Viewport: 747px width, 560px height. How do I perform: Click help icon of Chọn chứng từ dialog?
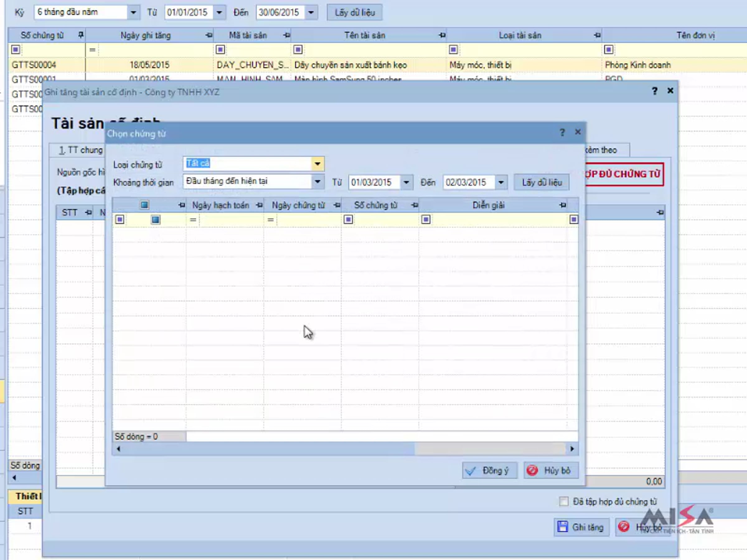pyautogui.click(x=562, y=132)
